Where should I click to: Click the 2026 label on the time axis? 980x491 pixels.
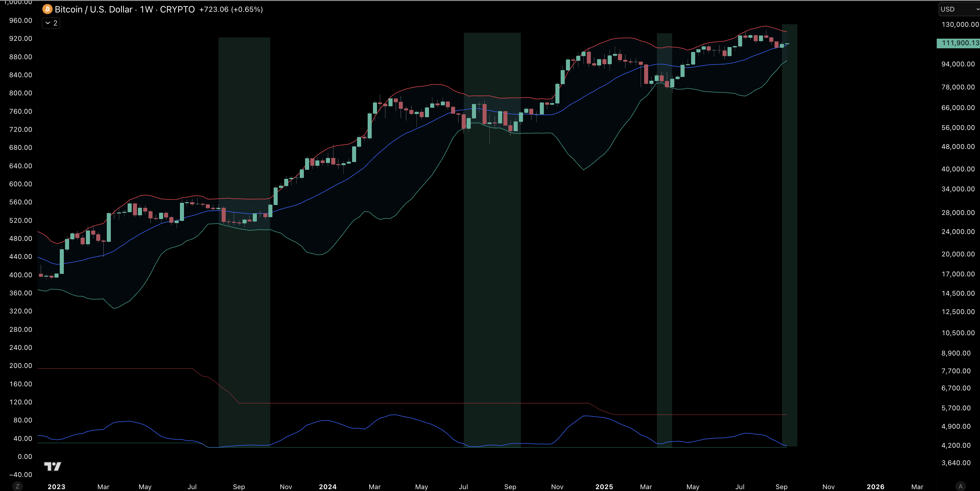point(875,486)
